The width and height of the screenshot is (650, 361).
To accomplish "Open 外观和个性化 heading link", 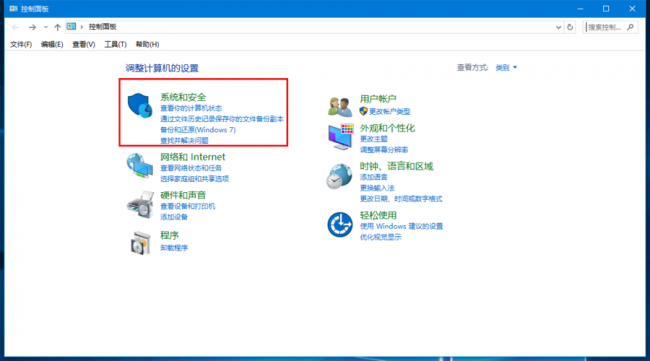I will click(x=387, y=128).
